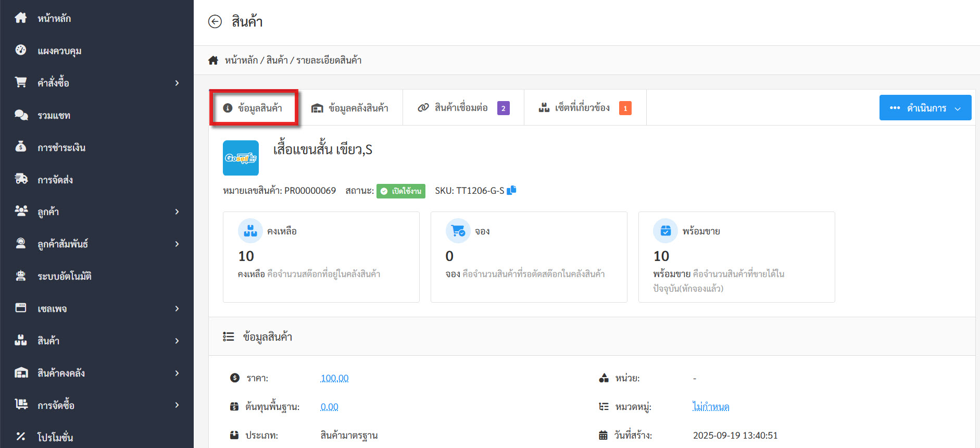Expand the ลูกค้า customers submenu
This screenshot has width=980, height=448.
pyautogui.click(x=177, y=211)
